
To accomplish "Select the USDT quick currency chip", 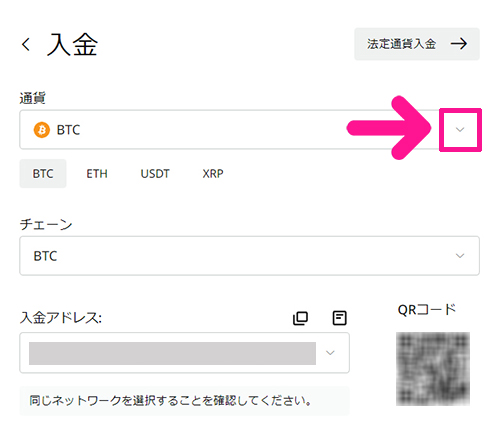I will 155,174.
